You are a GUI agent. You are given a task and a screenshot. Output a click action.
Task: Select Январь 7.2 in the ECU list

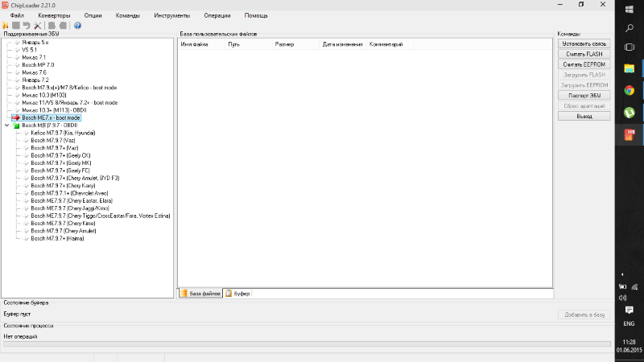point(35,80)
